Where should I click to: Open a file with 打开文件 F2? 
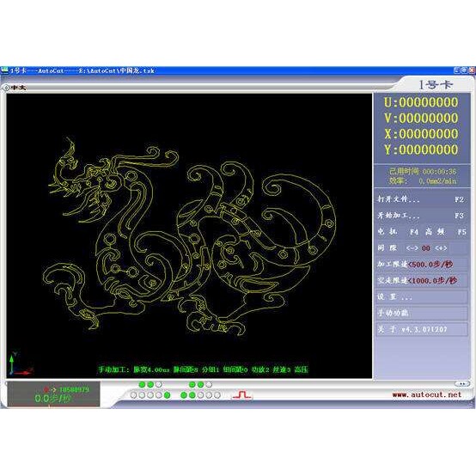tap(422, 199)
